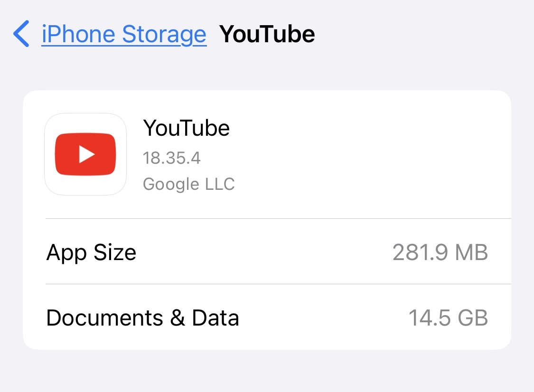Tap the GB unit of Documents & Data
The image size is (534, 392).
coord(473,318)
